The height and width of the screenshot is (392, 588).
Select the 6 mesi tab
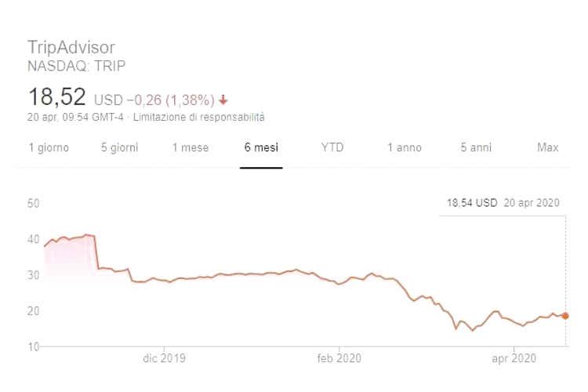click(x=261, y=147)
